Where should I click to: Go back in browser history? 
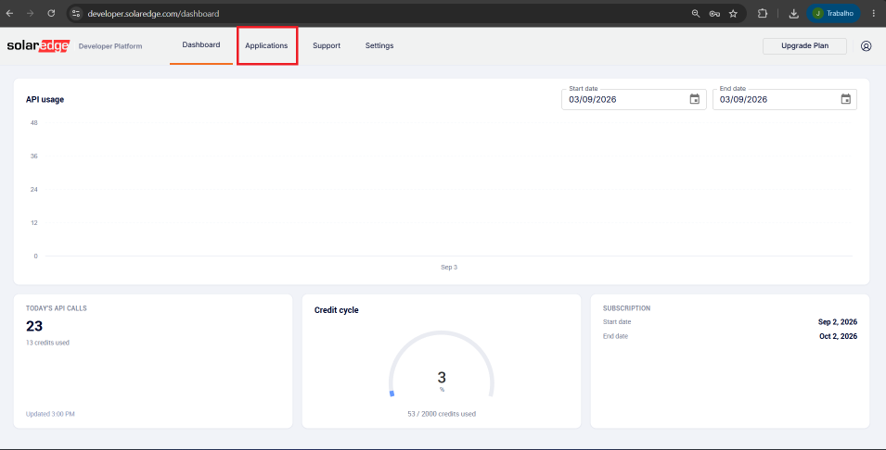click(x=10, y=14)
